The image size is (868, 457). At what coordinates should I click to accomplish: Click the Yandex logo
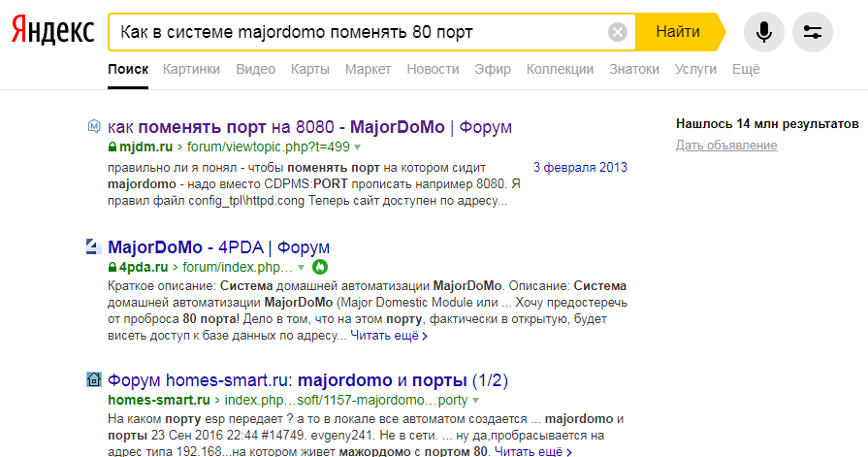pos(52,32)
